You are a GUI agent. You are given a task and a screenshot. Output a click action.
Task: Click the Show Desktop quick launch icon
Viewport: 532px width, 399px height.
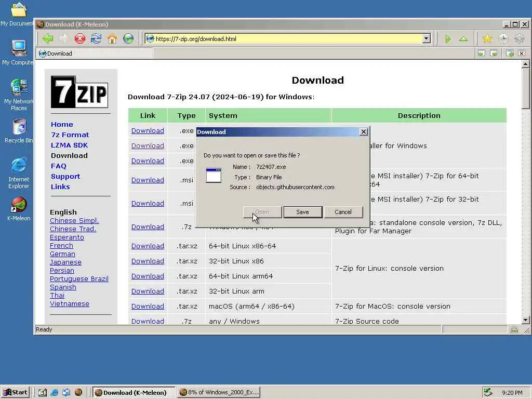43,393
